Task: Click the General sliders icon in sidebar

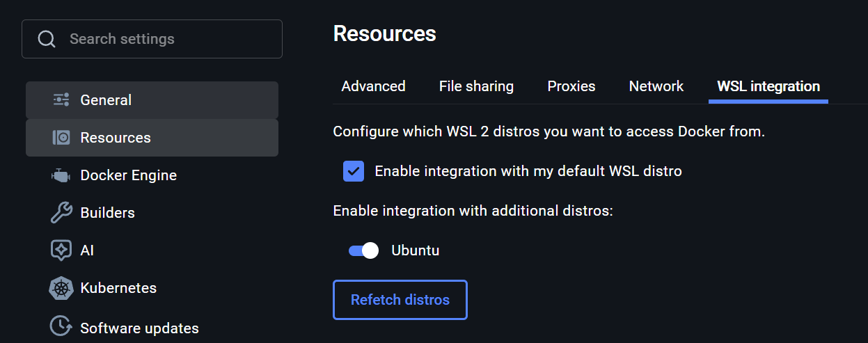Action: [61, 100]
